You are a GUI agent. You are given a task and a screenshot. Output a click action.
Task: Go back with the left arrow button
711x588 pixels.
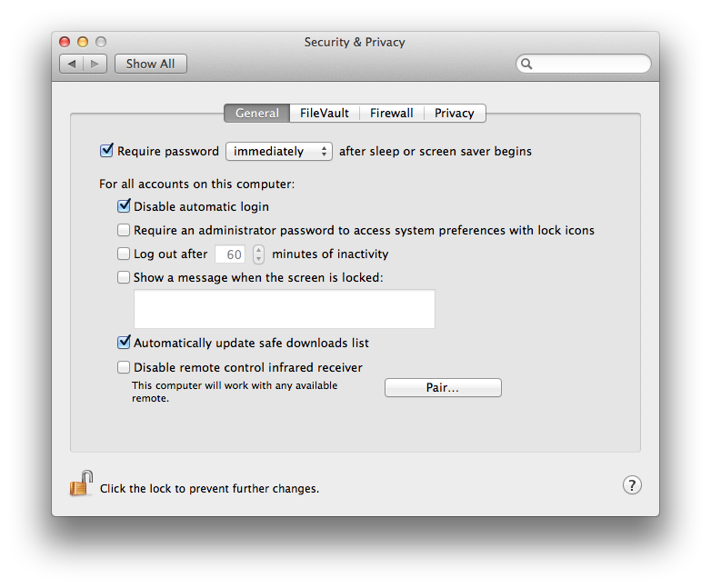(72, 64)
